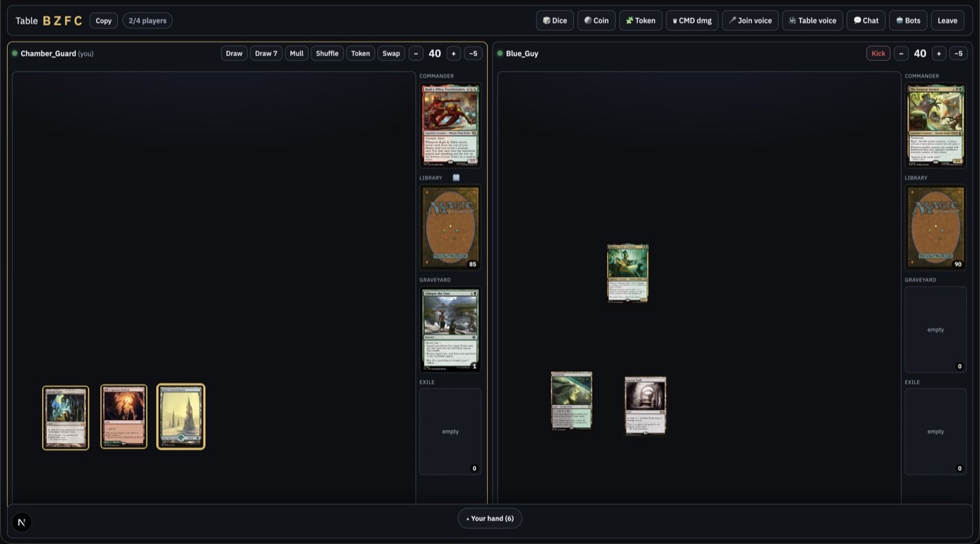The height and width of the screenshot is (544, 980).
Task: Click the small icon beside Chamber_Guard's LIBRARY label
Action: tap(456, 178)
